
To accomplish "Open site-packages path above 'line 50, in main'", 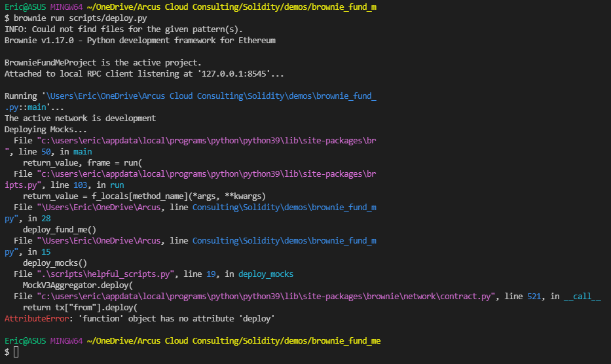I will click(x=206, y=141).
